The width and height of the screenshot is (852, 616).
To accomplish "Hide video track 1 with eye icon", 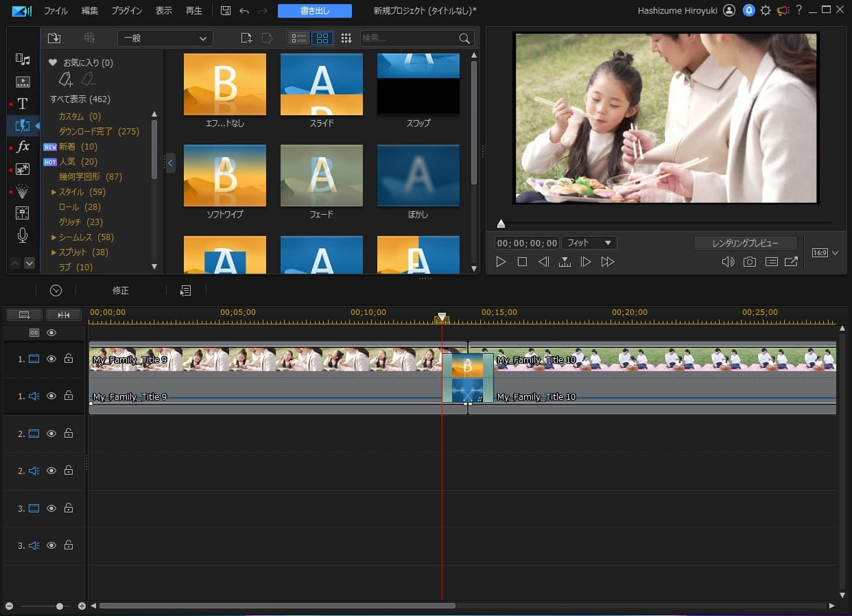I will coord(51,359).
